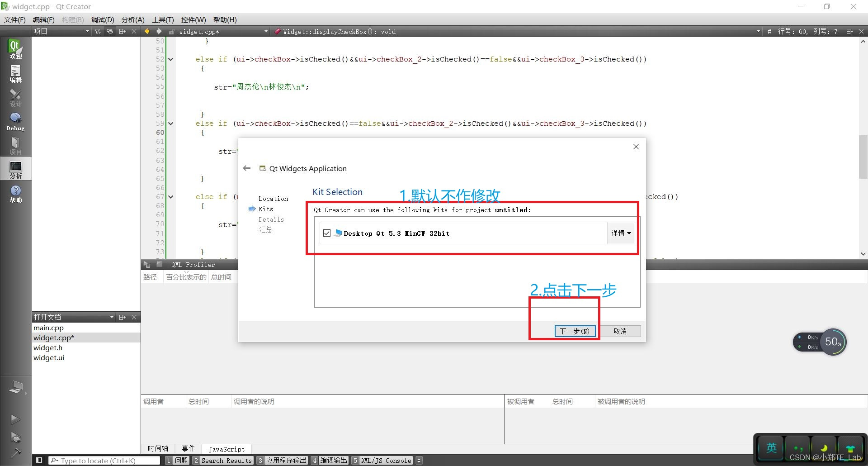
Task: Open the 详情 dropdown for the kit
Action: click(x=621, y=233)
